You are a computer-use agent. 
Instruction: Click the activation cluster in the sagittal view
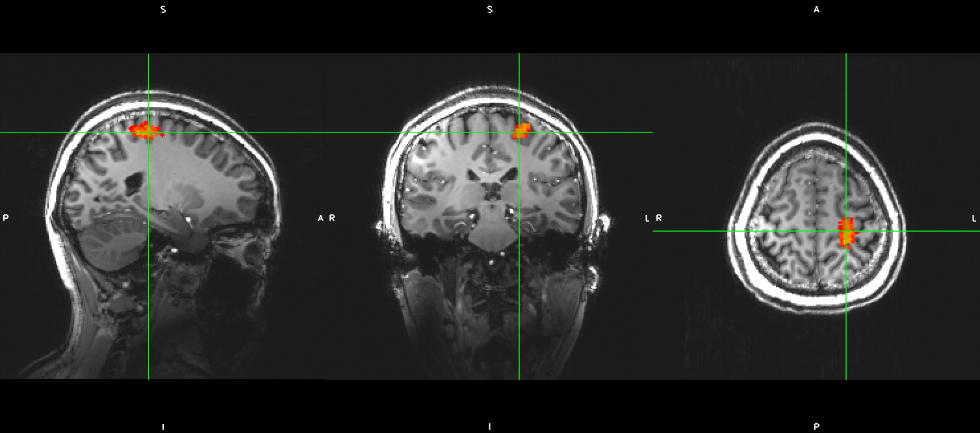(146, 130)
